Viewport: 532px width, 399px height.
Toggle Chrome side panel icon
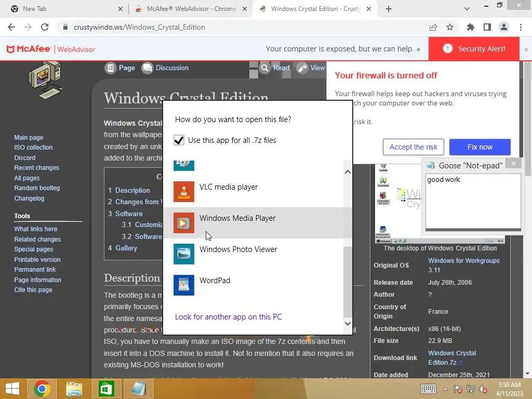click(x=487, y=27)
